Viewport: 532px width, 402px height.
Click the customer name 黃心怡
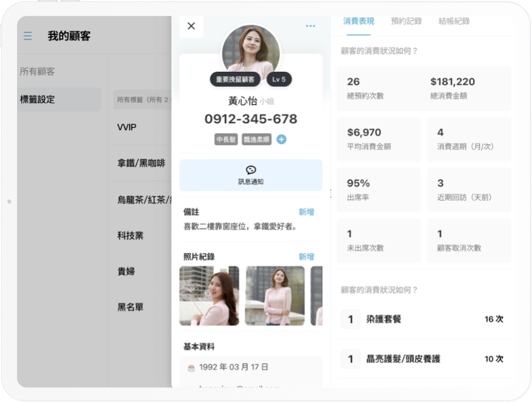coord(242,101)
